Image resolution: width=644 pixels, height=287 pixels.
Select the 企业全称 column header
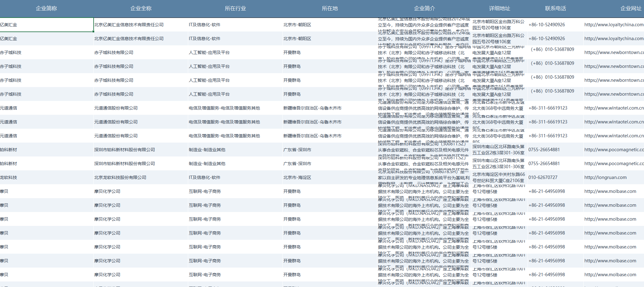[x=141, y=8]
